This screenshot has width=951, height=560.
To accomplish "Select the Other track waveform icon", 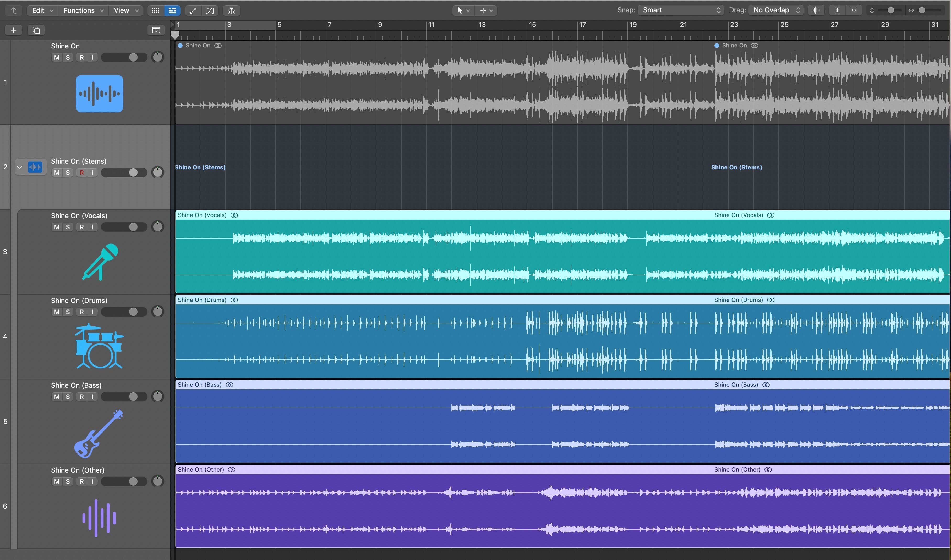I will coord(99,518).
